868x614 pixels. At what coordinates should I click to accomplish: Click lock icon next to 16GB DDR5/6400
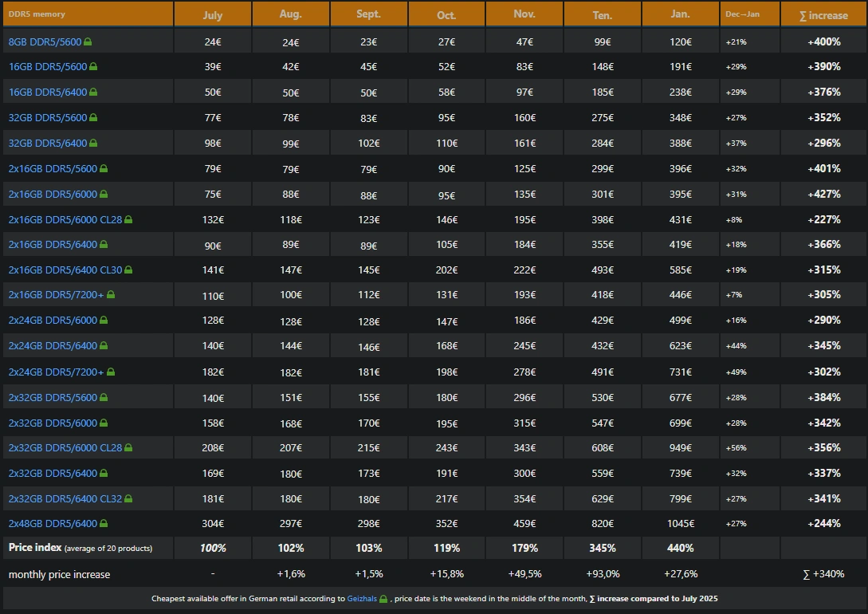pyautogui.click(x=93, y=92)
